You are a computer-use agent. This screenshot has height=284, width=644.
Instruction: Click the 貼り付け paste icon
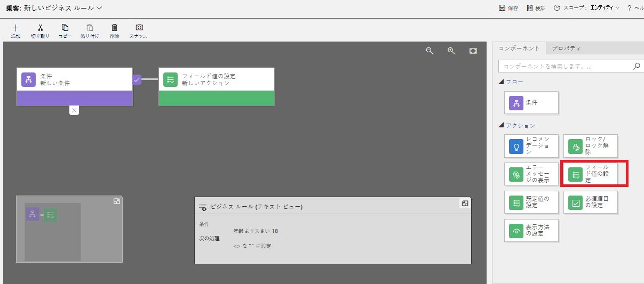(x=90, y=28)
